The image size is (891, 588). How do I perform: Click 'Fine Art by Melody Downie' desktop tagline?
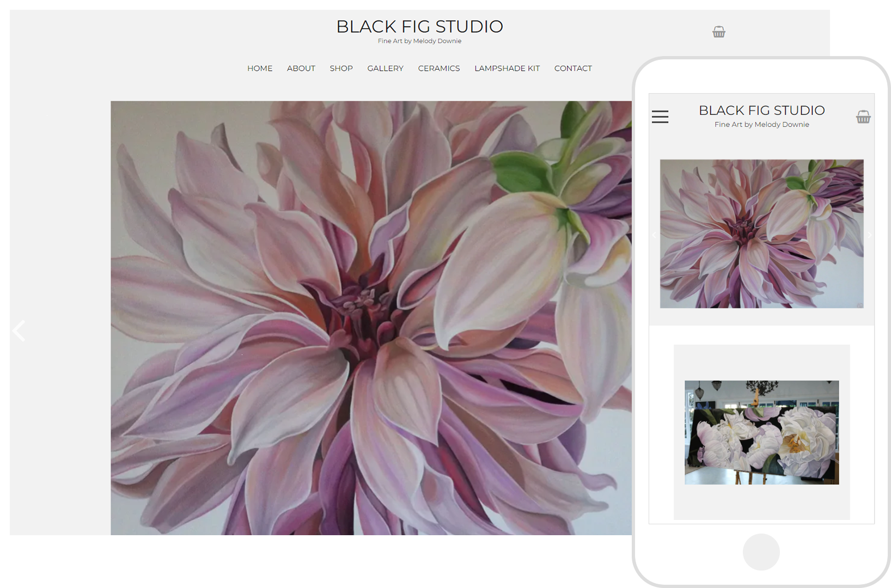pos(419,41)
